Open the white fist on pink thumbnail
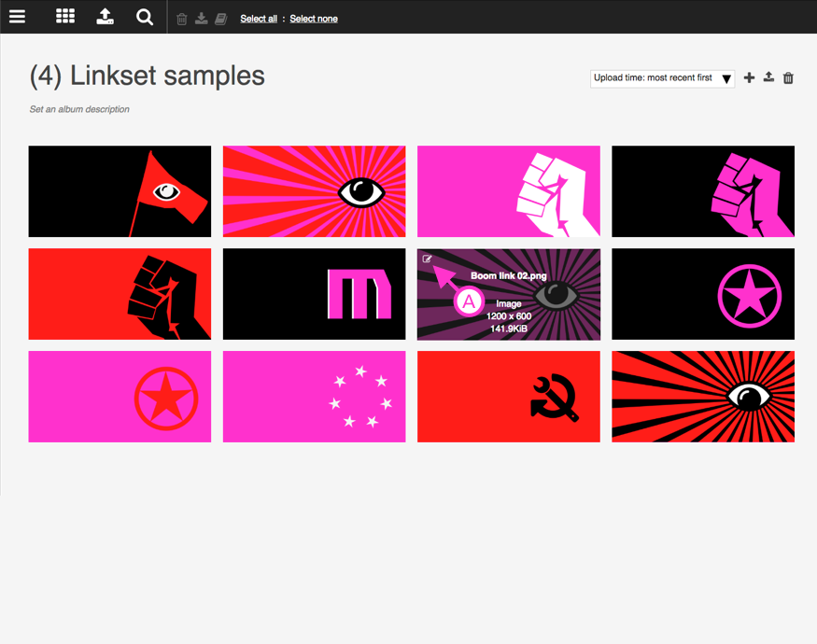The width and height of the screenshot is (817, 644). pos(509,191)
